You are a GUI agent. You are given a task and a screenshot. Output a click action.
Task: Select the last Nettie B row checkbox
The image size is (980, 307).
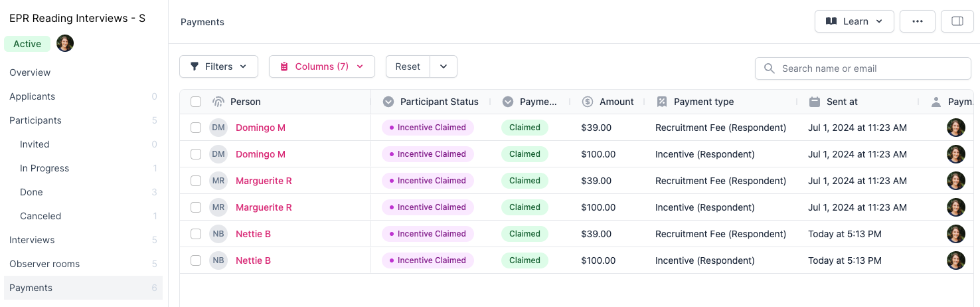[196, 260]
